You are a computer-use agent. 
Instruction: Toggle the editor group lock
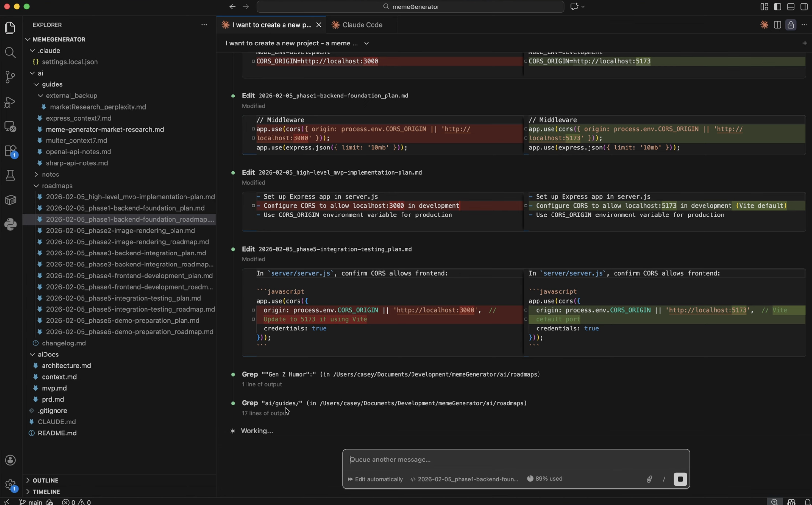pos(791,25)
